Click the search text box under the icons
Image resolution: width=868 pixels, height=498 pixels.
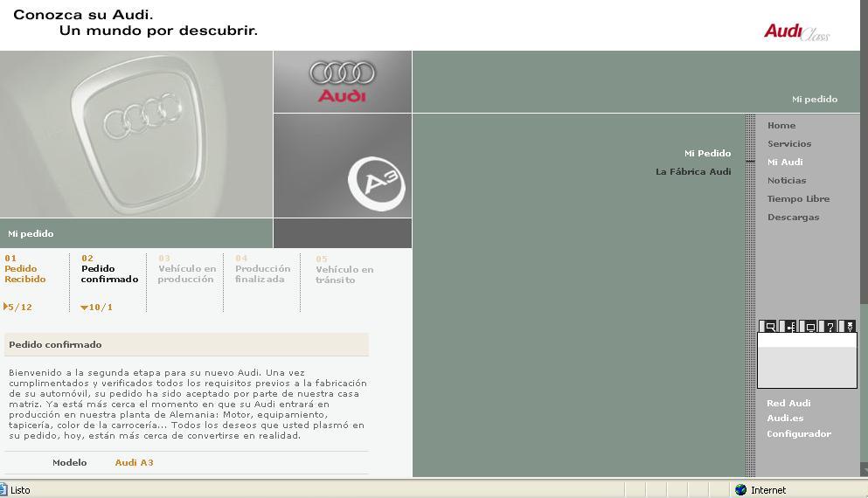[x=807, y=341]
